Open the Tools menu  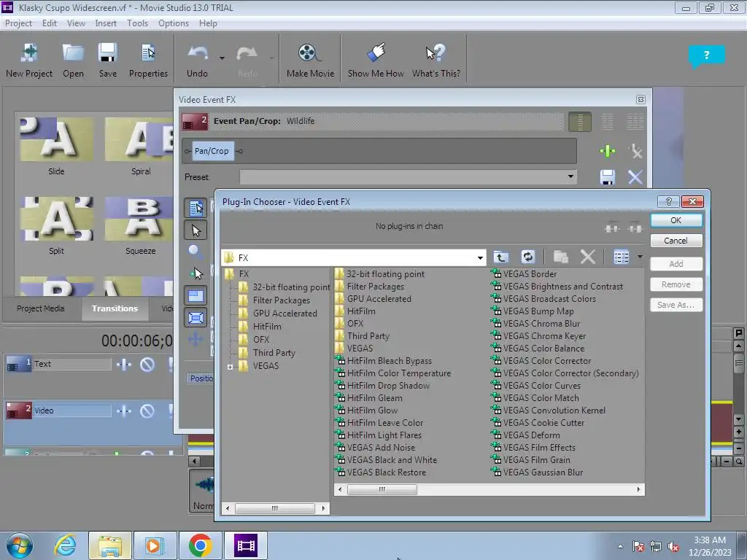click(137, 23)
